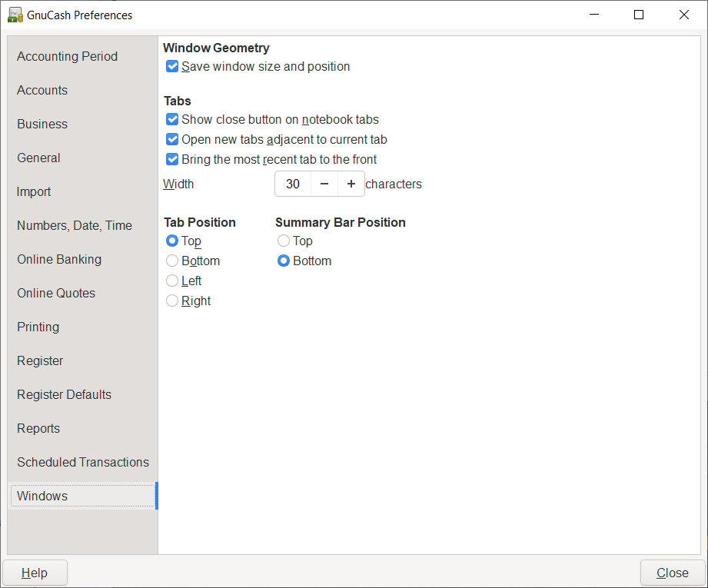Click the Help button
This screenshot has width=708, height=588.
pyautogui.click(x=35, y=573)
